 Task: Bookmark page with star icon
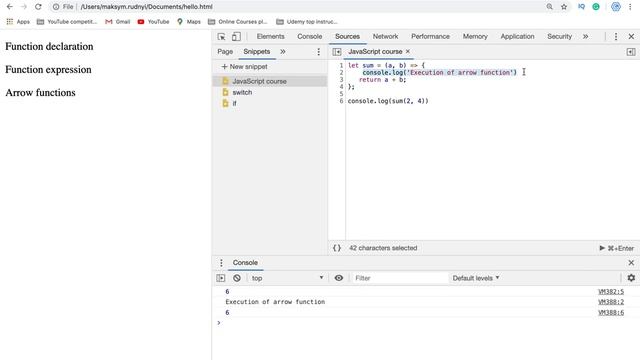tap(564, 7)
